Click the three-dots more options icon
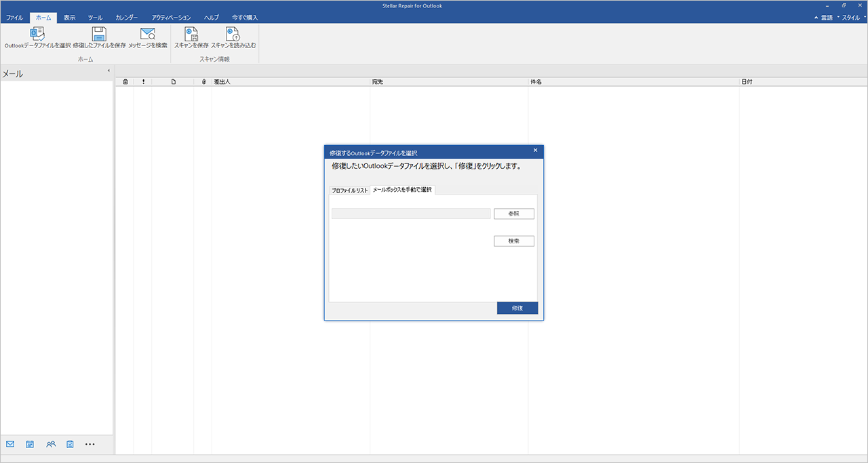 pos(90,445)
